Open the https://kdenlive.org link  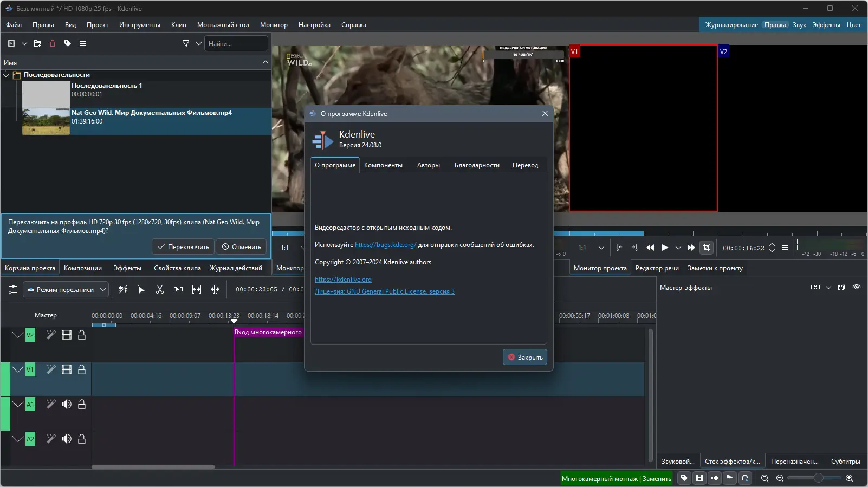(343, 280)
